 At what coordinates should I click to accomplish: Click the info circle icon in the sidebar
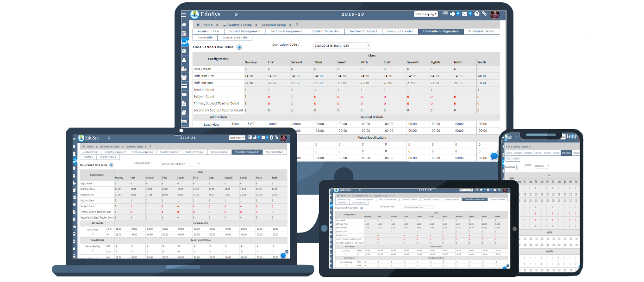[184, 51]
